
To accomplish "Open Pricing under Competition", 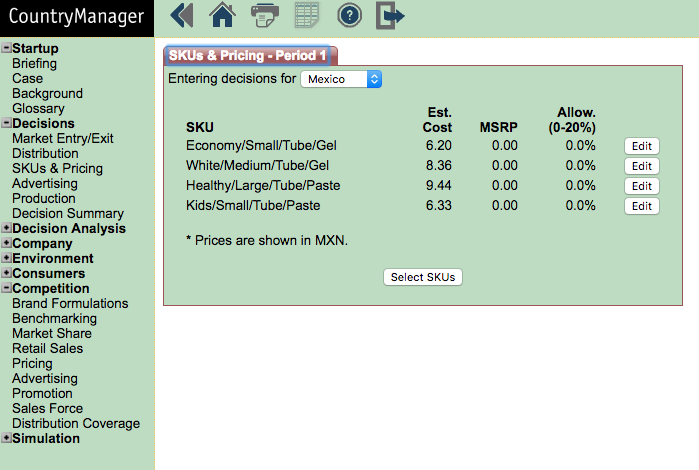I will click(32, 363).
